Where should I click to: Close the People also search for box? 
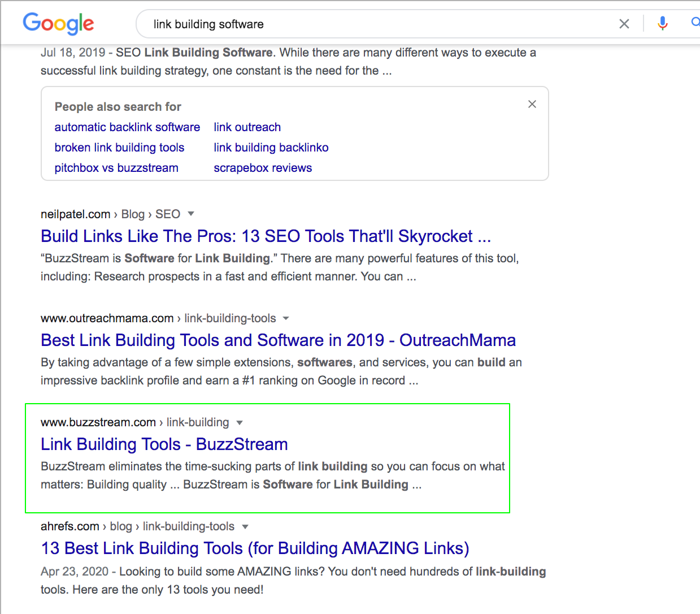click(x=532, y=104)
